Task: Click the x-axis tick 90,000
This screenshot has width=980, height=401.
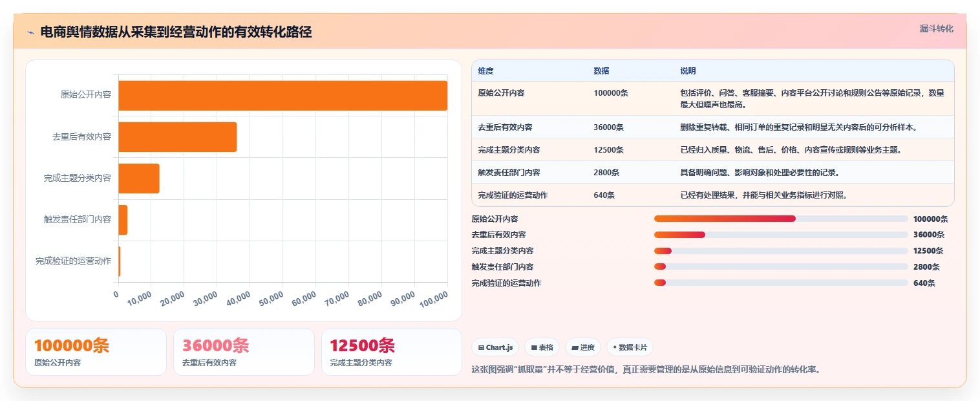Action: pyautogui.click(x=403, y=298)
